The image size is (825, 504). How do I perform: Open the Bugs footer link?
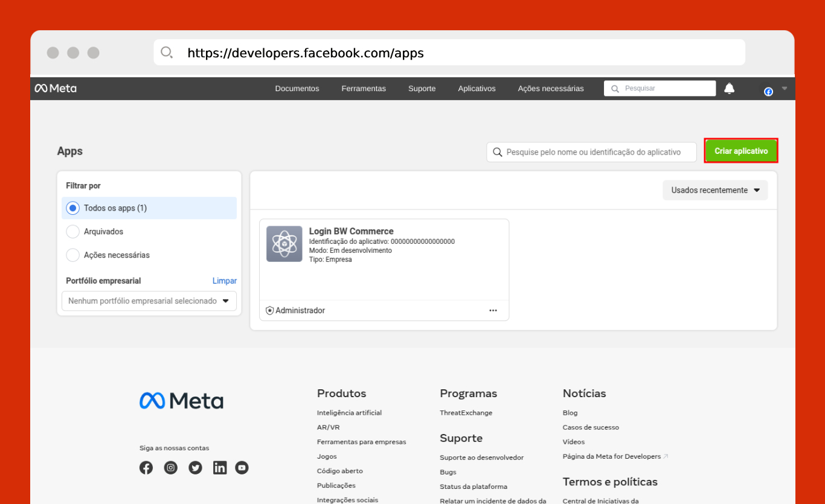pyautogui.click(x=448, y=472)
